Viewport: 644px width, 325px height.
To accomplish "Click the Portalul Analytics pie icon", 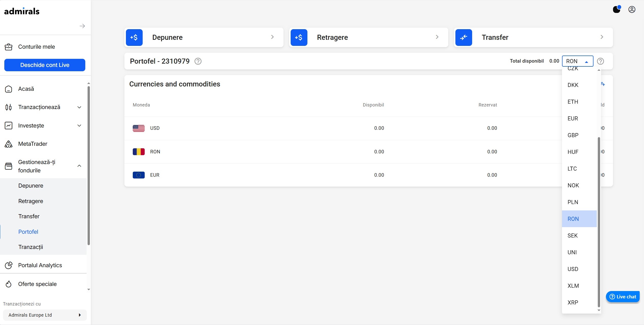I will pyautogui.click(x=9, y=265).
